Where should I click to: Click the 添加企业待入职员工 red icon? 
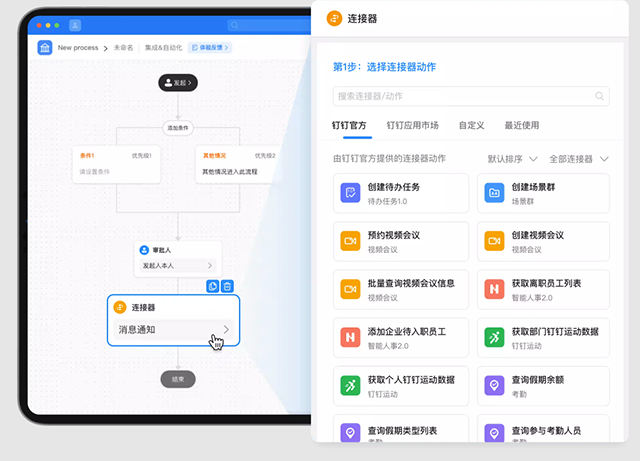[350, 337]
